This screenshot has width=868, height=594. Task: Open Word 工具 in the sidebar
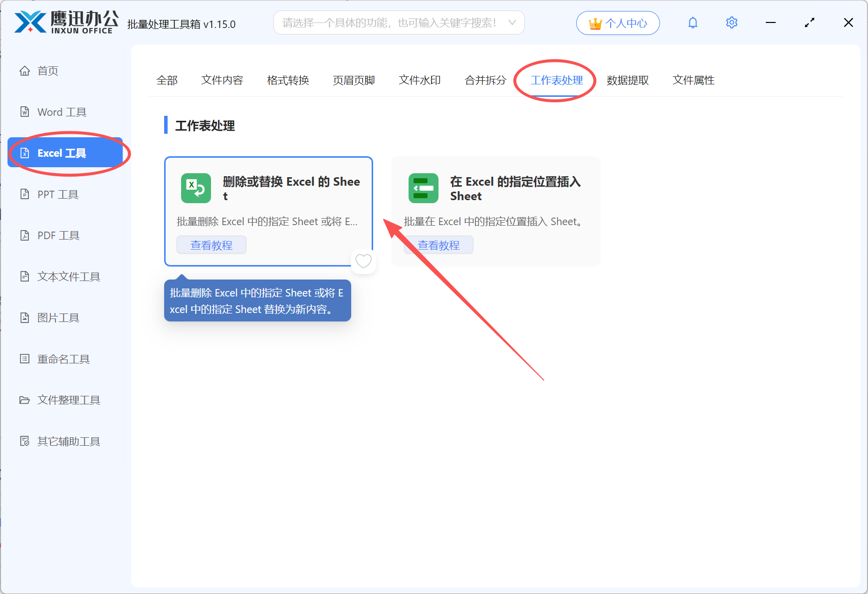[x=62, y=112]
